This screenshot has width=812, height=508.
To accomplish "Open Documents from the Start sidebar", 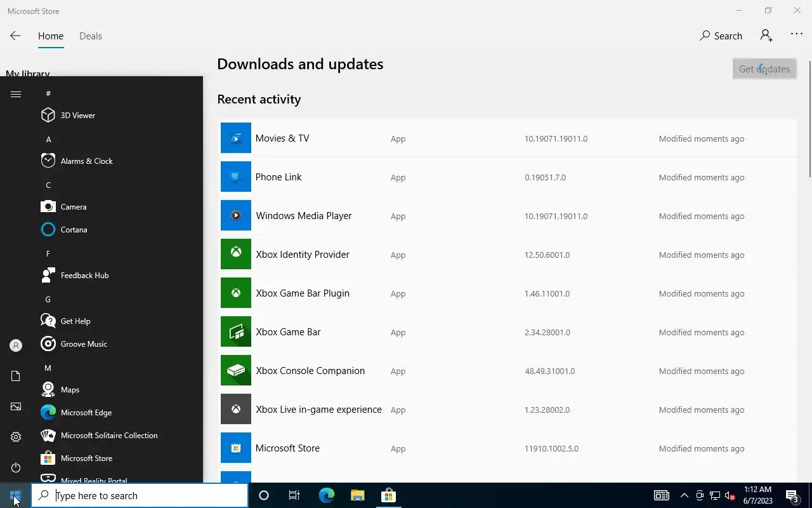I will 16,376.
